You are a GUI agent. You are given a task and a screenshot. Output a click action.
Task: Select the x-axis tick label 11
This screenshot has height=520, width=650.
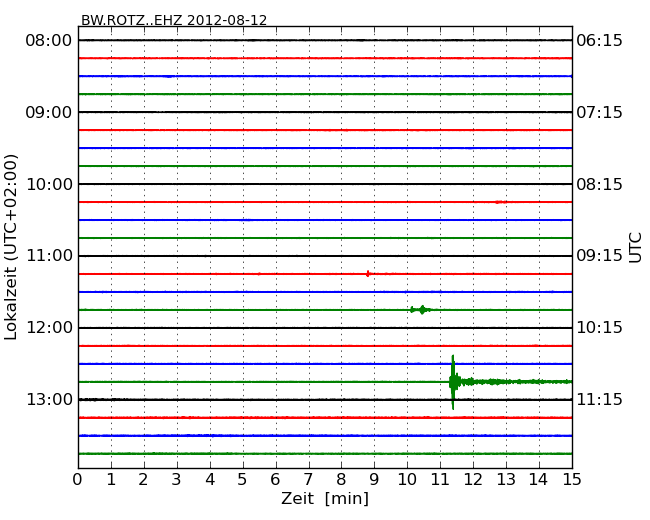pyautogui.click(x=440, y=479)
